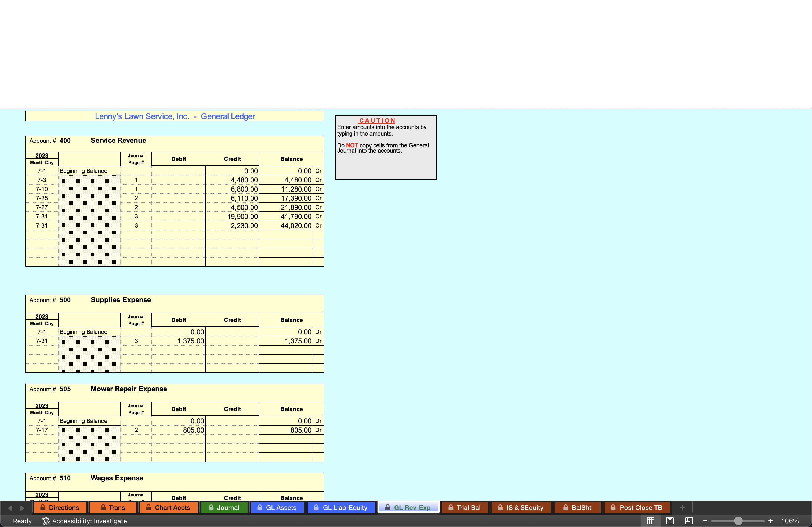The image size is (812, 527).
Task: Switch to Normal view in the status bar
Action: click(651, 521)
